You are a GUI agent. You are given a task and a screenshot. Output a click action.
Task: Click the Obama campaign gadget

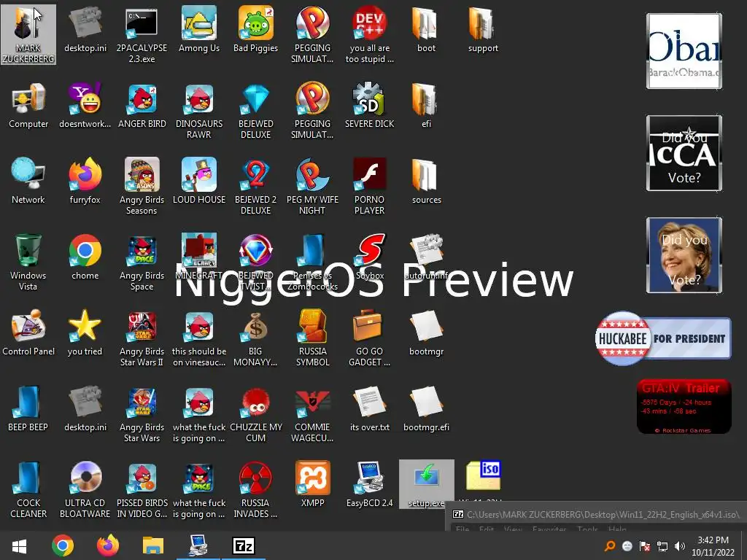[x=684, y=51]
